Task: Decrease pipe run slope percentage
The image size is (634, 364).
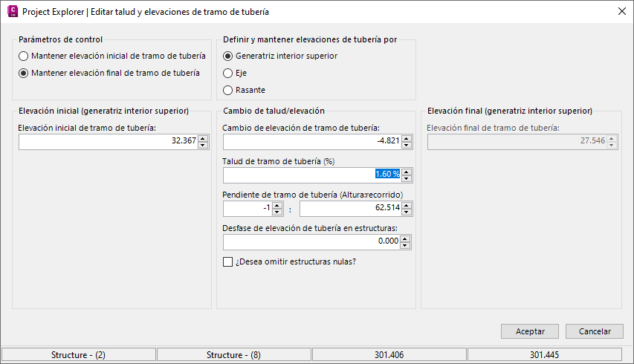Action: [x=407, y=179]
